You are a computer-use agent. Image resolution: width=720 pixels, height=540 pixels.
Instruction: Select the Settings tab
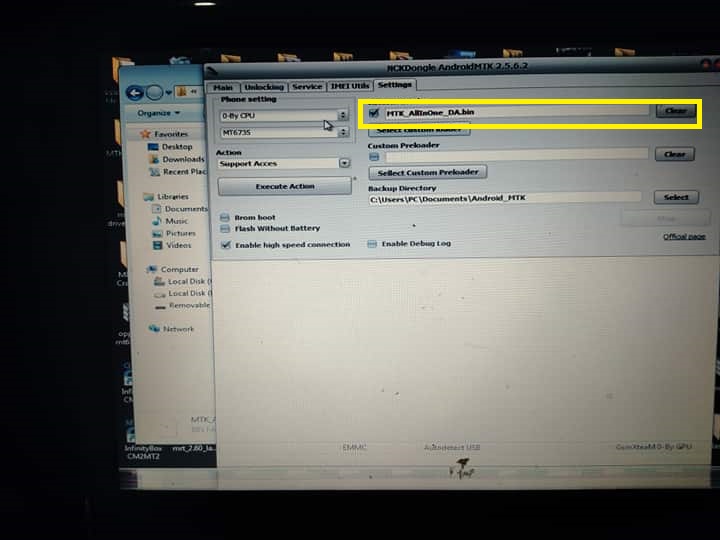[x=395, y=85]
